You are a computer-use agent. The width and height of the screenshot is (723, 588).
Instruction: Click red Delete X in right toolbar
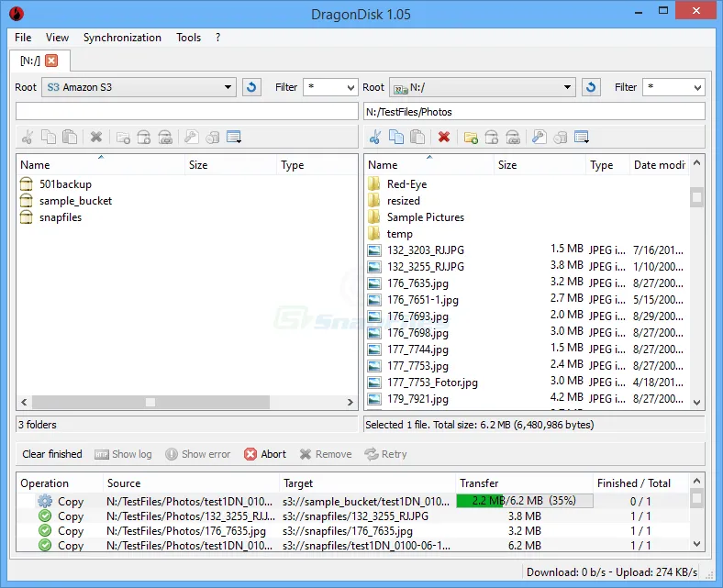(443, 137)
